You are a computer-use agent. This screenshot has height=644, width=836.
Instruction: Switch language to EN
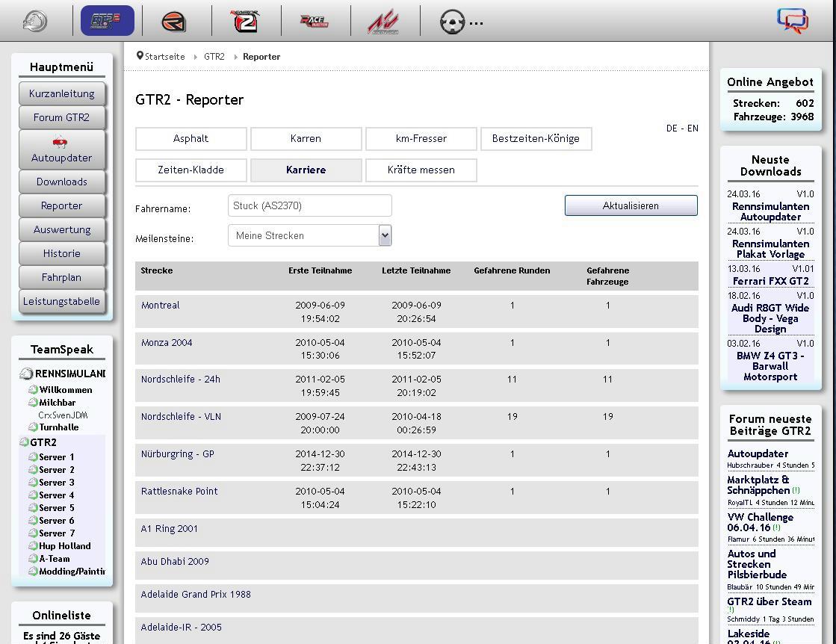click(x=693, y=129)
